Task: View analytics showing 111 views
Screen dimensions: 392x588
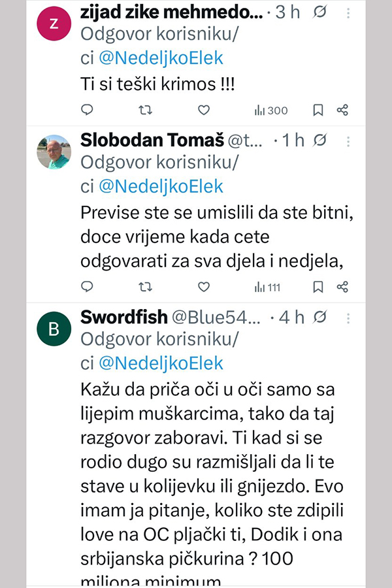Action: tap(267, 287)
